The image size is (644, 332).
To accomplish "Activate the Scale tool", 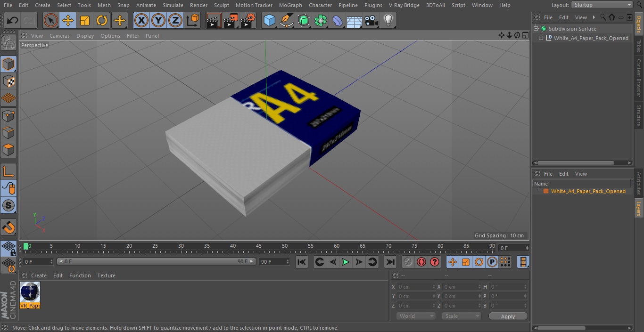I will 85,20.
